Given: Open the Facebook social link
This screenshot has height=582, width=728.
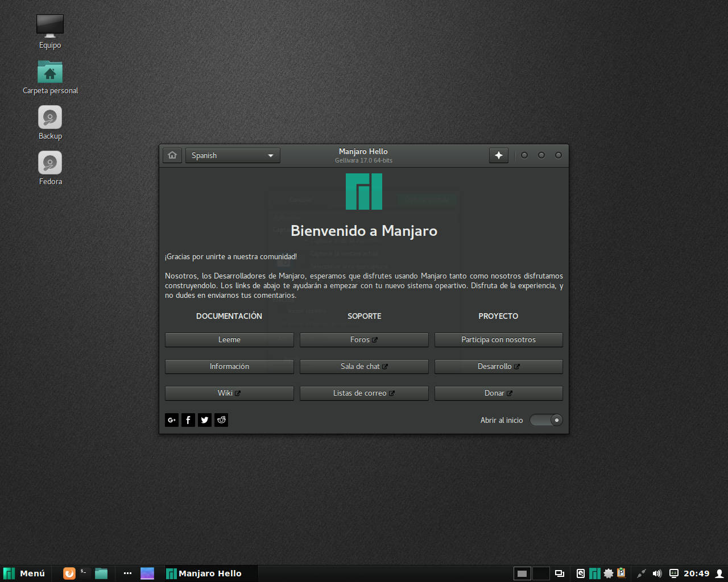Looking at the screenshot, I should click(188, 420).
